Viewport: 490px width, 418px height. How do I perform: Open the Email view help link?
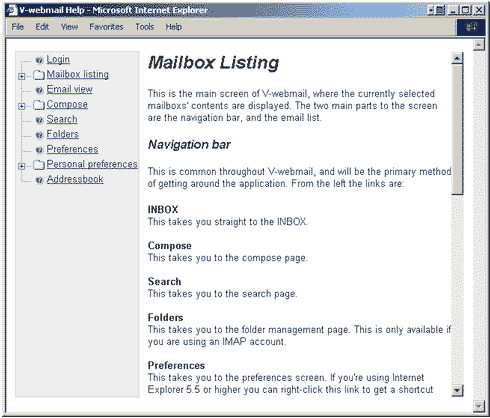tap(70, 89)
